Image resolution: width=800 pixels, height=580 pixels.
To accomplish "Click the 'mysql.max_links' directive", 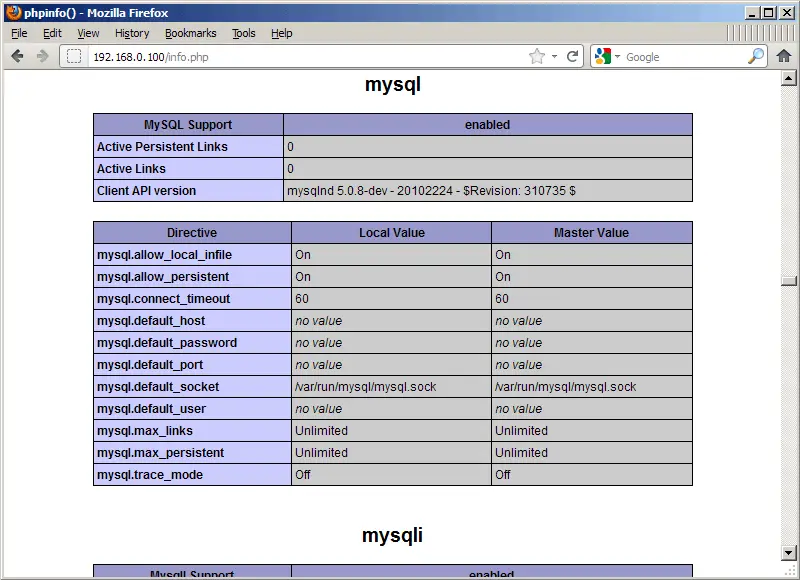I will tap(145, 430).
